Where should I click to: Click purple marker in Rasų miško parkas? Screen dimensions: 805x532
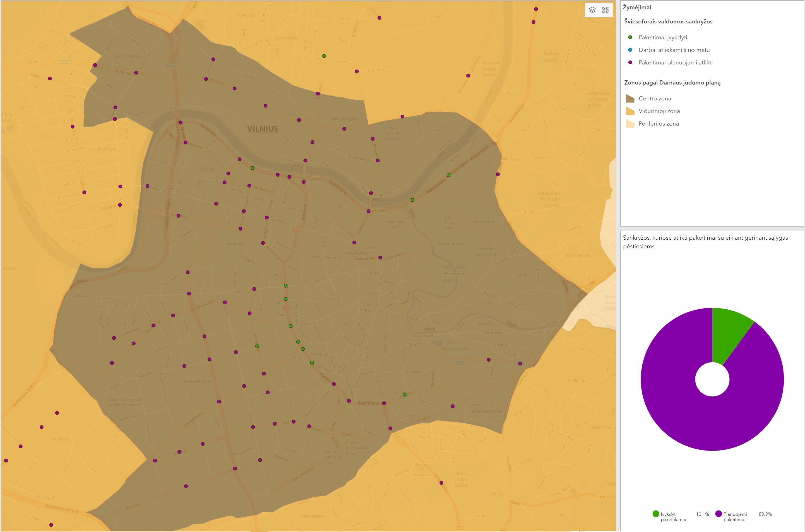click(441, 483)
